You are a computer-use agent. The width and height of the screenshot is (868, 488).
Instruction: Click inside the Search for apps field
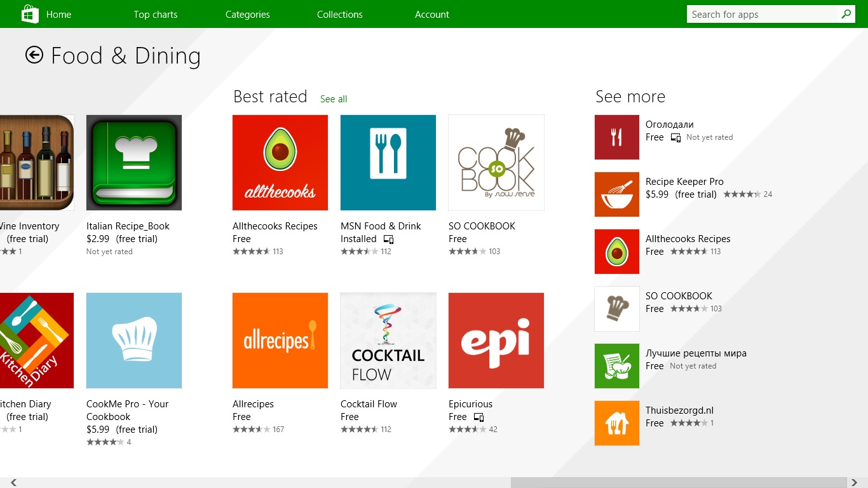[x=763, y=14]
